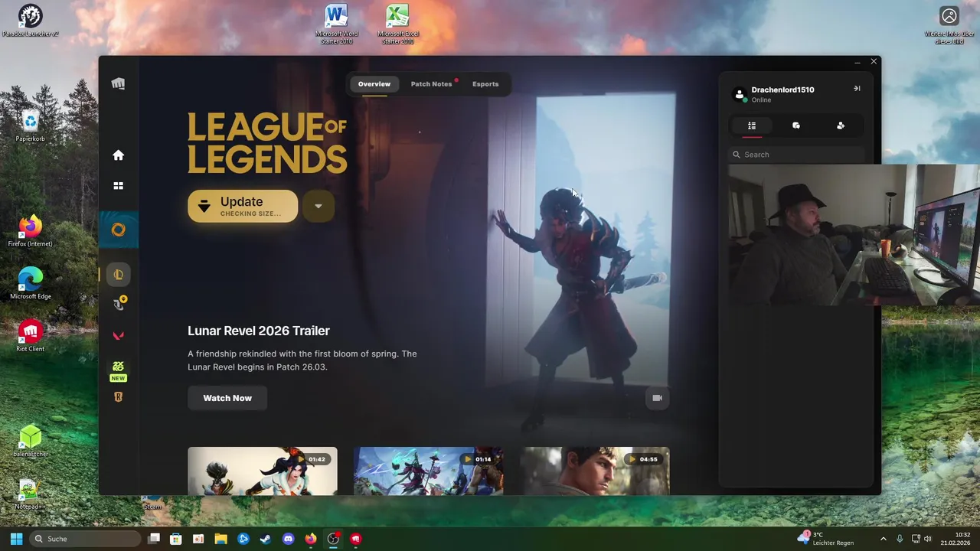Open the Riot Client desktop shortcut

(31, 335)
